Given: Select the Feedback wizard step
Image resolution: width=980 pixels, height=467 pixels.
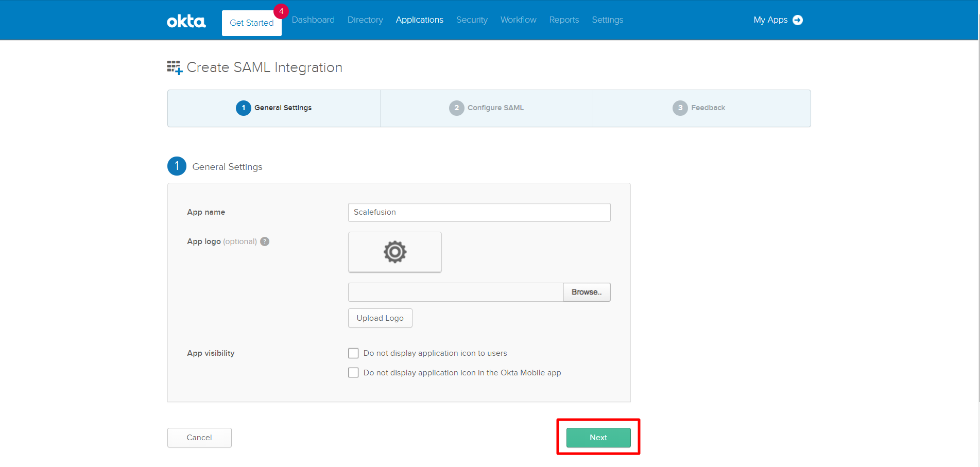Looking at the screenshot, I should (x=702, y=108).
